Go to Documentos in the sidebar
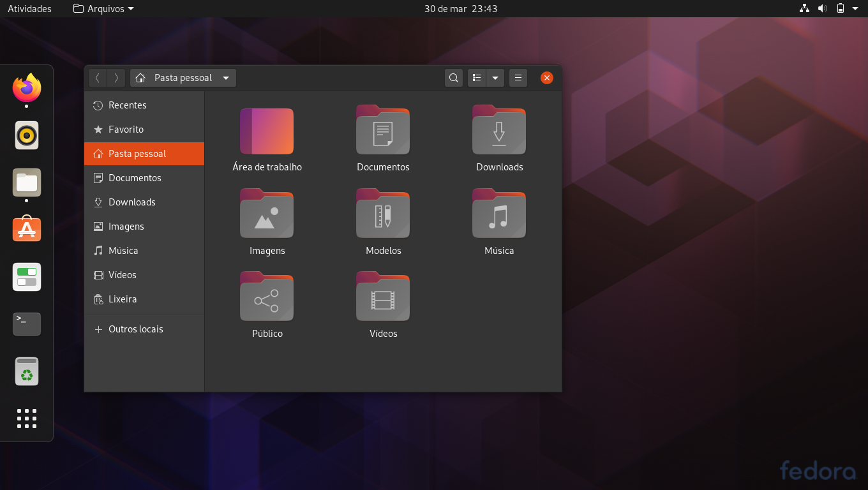 coord(144,178)
